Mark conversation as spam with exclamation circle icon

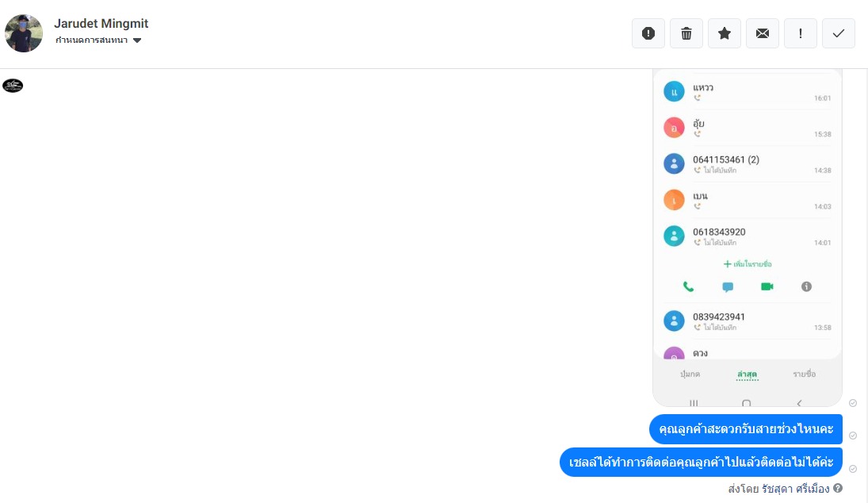[648, 33]
